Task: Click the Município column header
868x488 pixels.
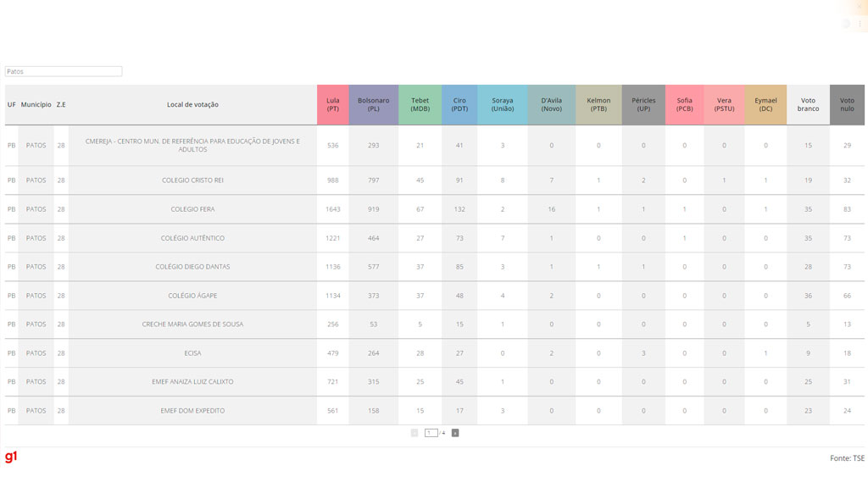Action: [x=36, y=105]
